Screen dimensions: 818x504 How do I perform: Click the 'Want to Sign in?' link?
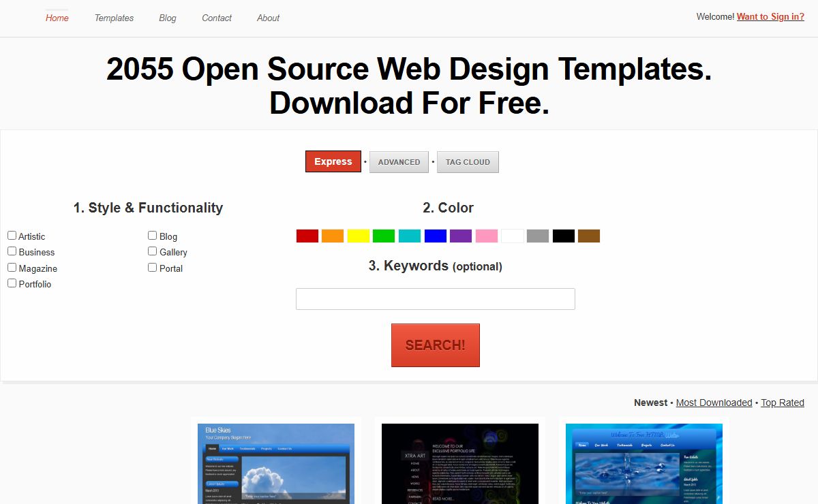coord(770,17)
